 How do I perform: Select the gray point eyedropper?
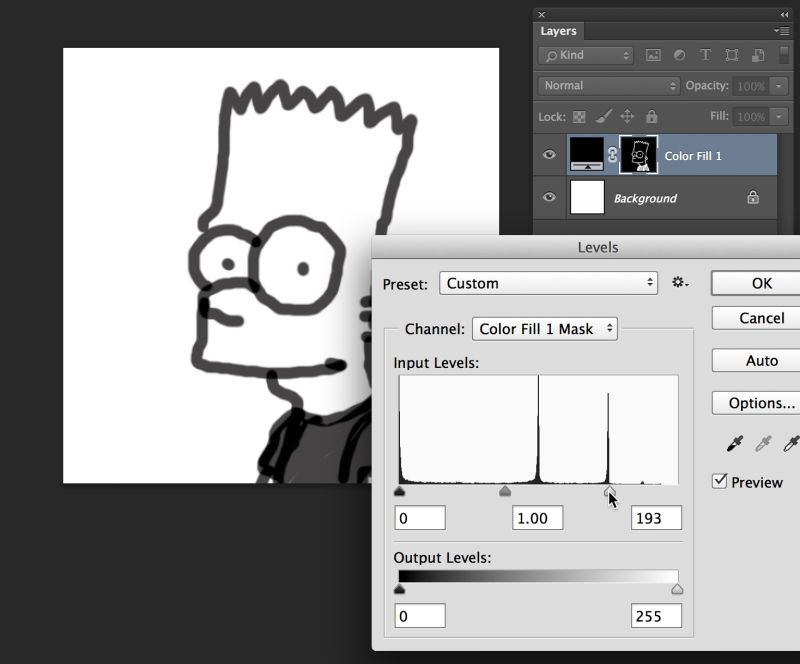point(763,444)
